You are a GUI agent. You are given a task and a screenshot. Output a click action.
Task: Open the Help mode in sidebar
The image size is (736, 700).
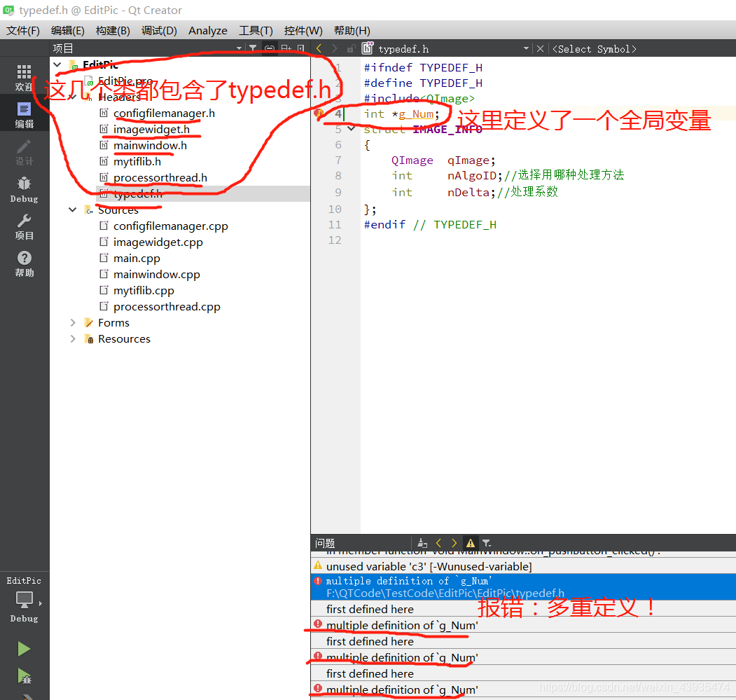pyautogui.click(x=24, y=263)
